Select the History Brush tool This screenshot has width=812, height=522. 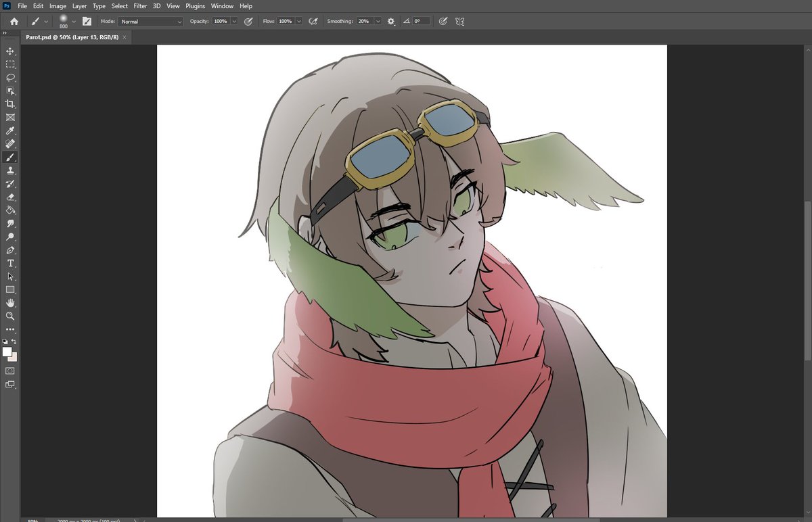(10, 183)
